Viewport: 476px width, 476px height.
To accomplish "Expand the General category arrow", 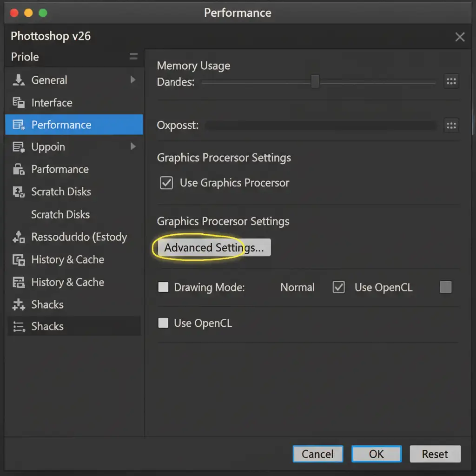I will tap(133, 80).
